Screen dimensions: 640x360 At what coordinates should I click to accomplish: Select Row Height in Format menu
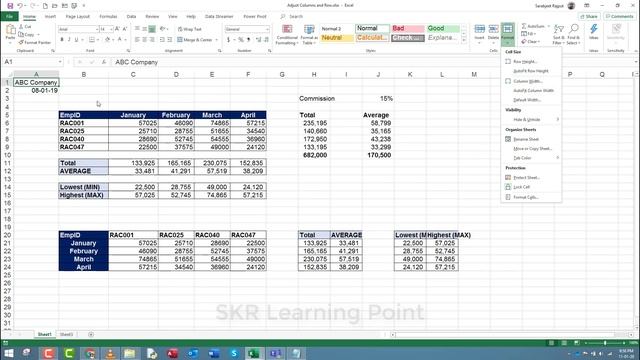[531, 62]
